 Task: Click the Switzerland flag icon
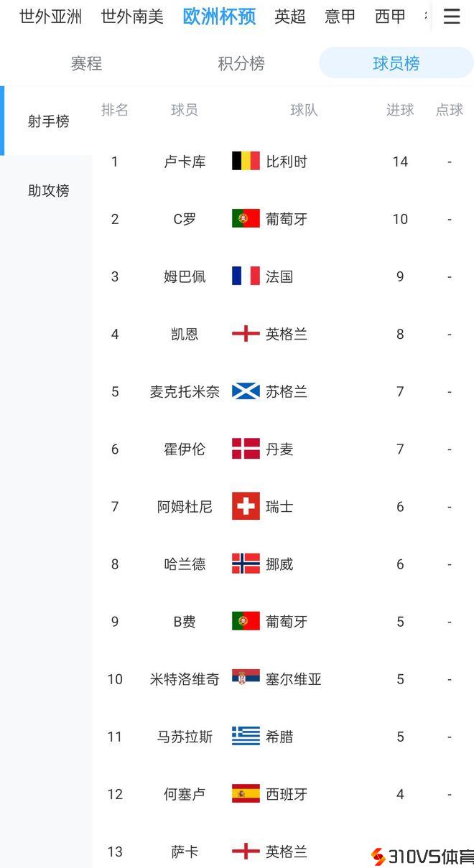(x=246, y=506)
